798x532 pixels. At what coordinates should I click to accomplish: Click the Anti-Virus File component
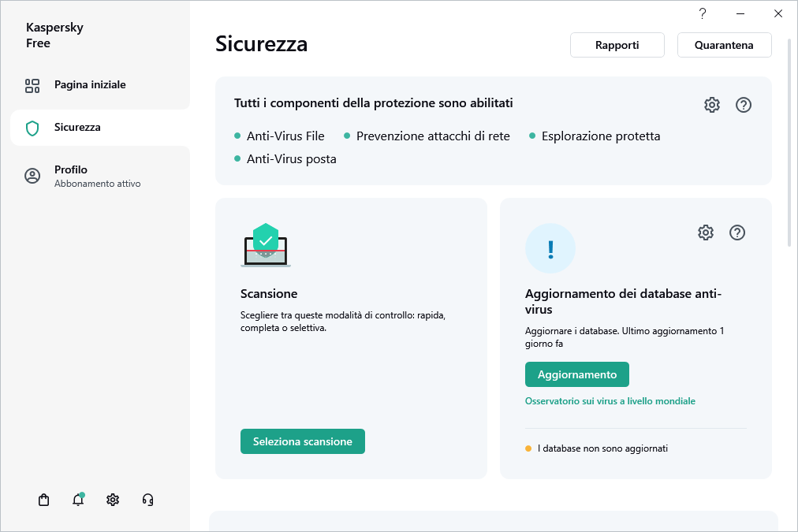tap(285, 136)
